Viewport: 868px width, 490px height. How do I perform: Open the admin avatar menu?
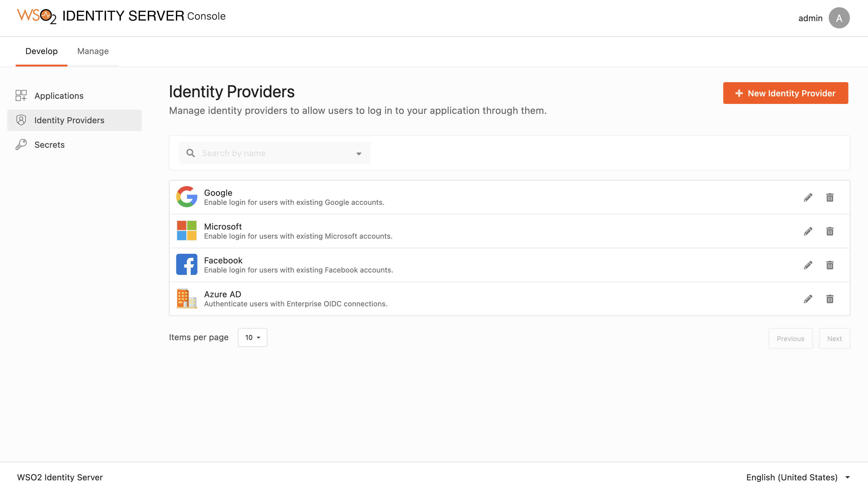839,18
